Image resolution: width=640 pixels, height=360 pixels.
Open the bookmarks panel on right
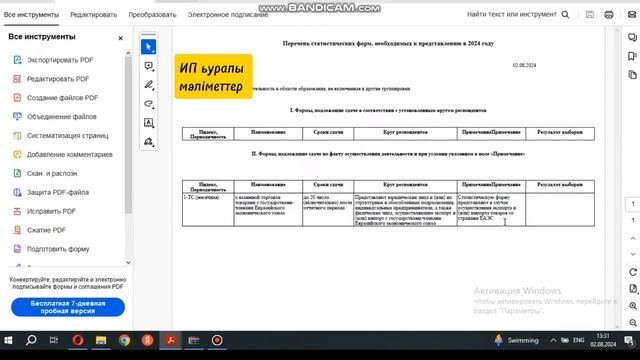tap(632, 56)
